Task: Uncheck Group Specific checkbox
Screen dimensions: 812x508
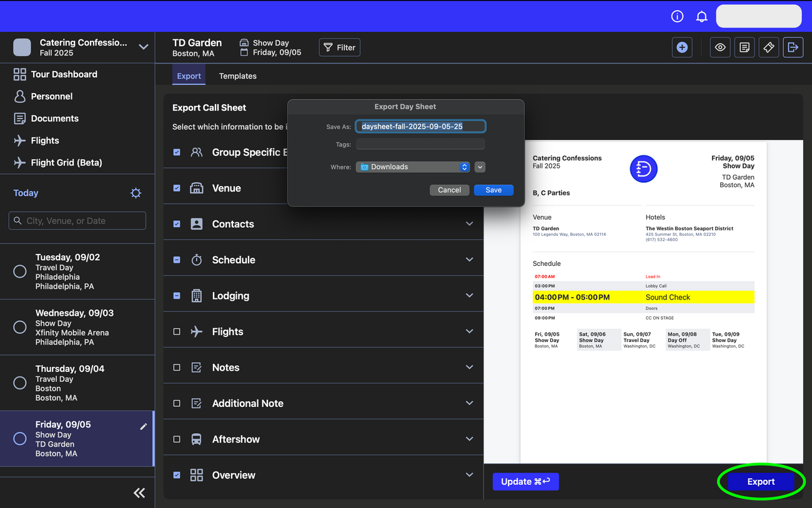Action: pyautogui.click(x=177, y=152)
